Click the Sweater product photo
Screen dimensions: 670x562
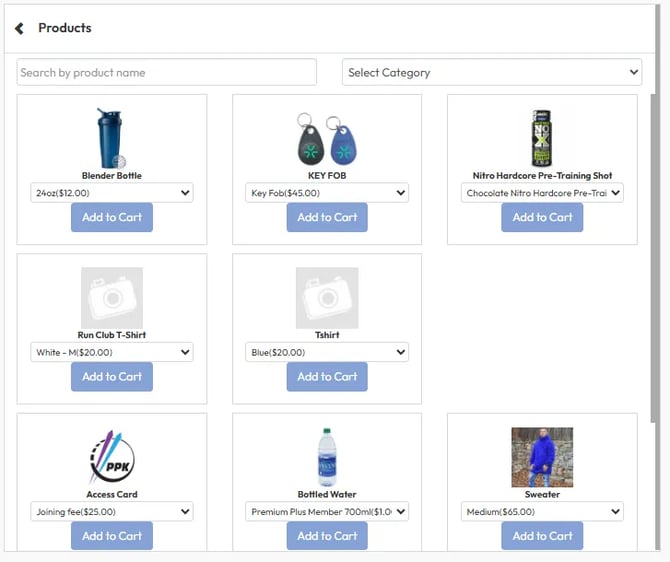click(x=542, y=457)
